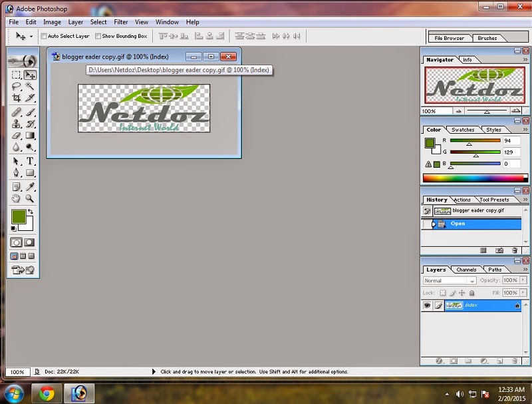Image resolution: width=532 pixels, height=404 pixels.
Task: Open the Image menu
Action: [x=52, y=22]
